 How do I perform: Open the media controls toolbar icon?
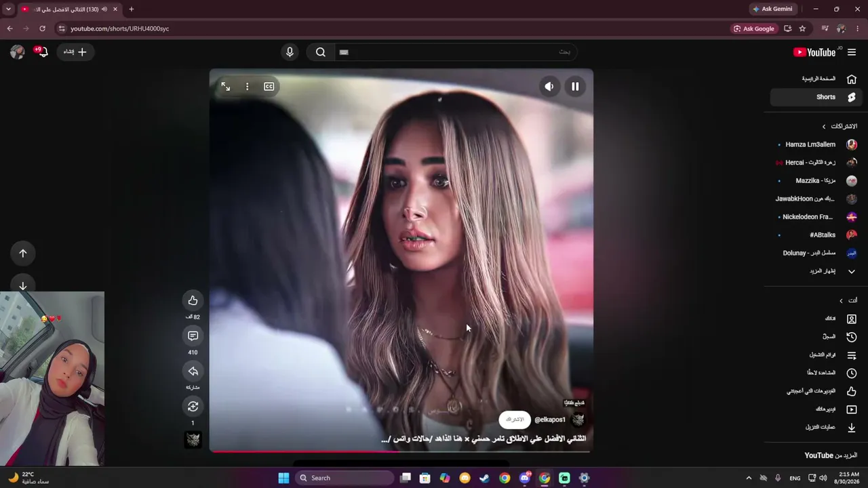[x=825, y=28]
